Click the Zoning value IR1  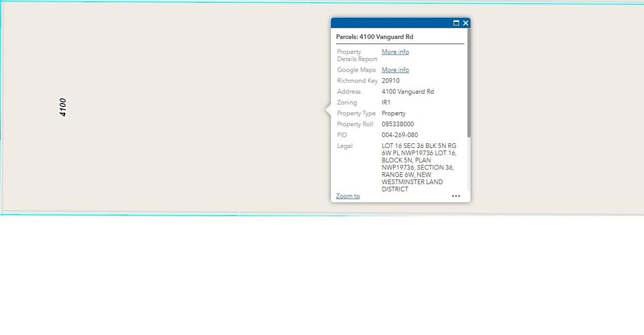click(386, 103)
